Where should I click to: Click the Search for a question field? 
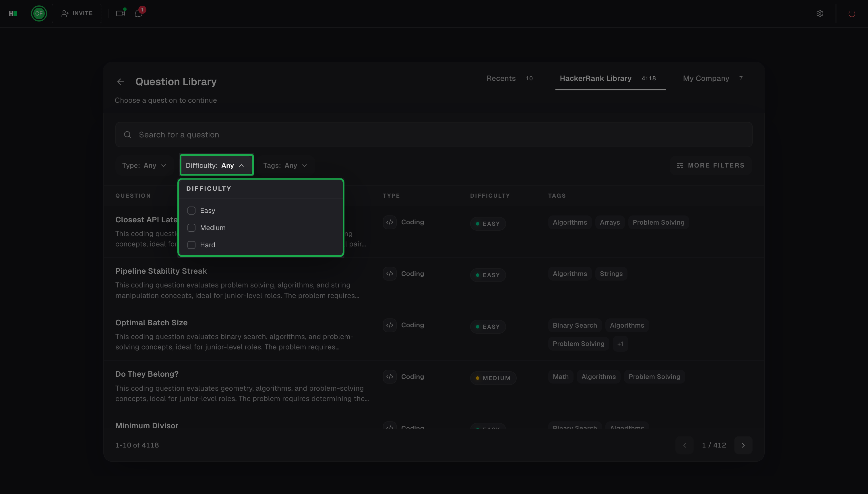click(434, 135)
